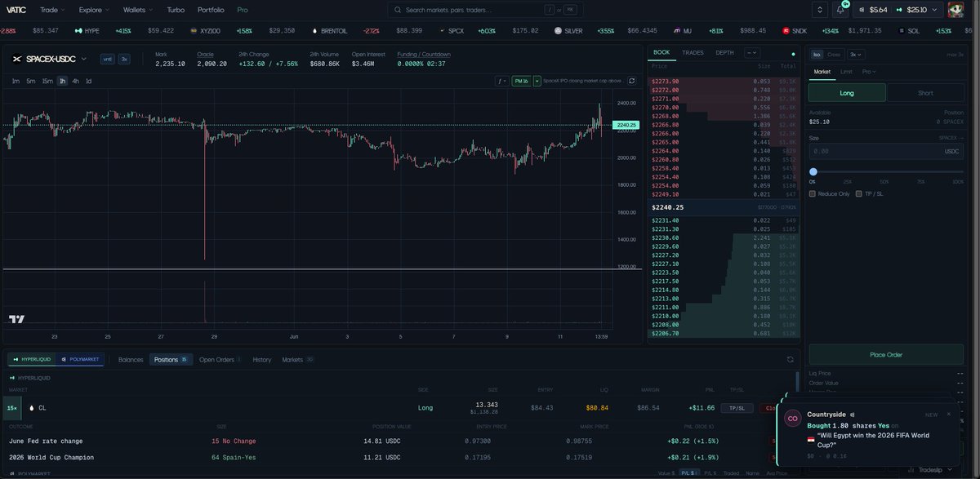Click the order size slider handle
Screen dimensions: 980x479
tap(813, 171)
